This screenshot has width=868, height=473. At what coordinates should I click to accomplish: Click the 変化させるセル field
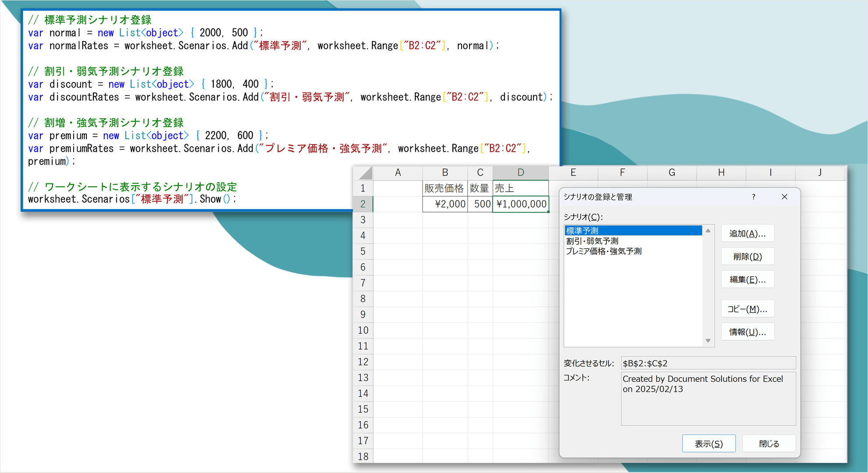[708, 363]
